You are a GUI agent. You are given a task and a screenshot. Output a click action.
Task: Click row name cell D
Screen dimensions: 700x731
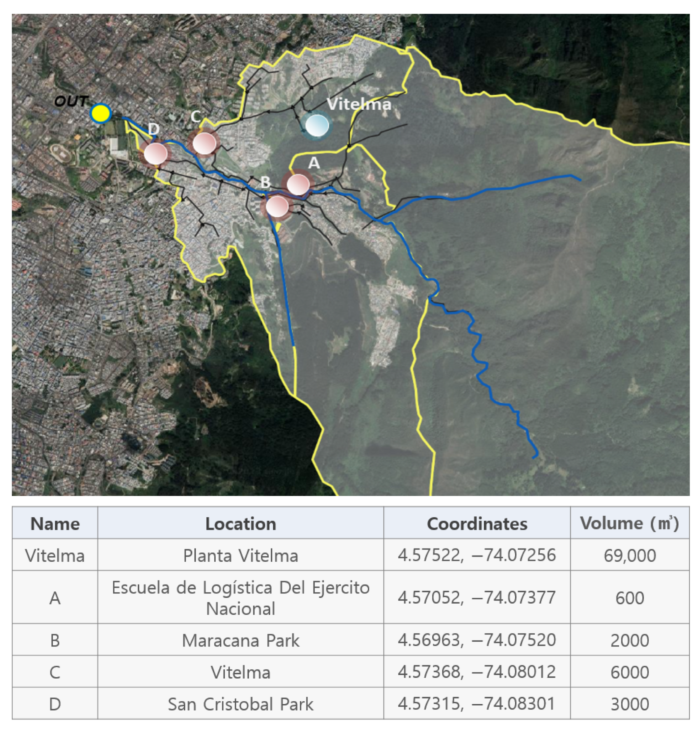55,704
